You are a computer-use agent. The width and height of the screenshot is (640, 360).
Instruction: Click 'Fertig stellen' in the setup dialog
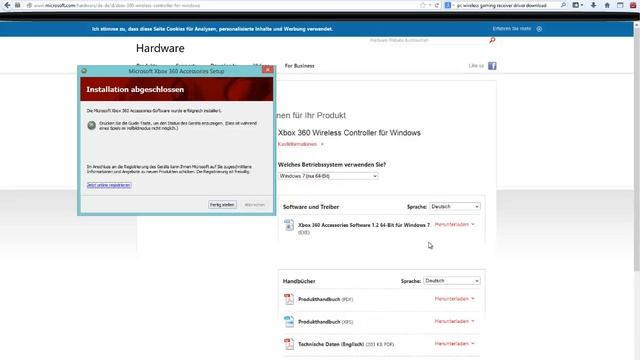[x=222, y=204]
